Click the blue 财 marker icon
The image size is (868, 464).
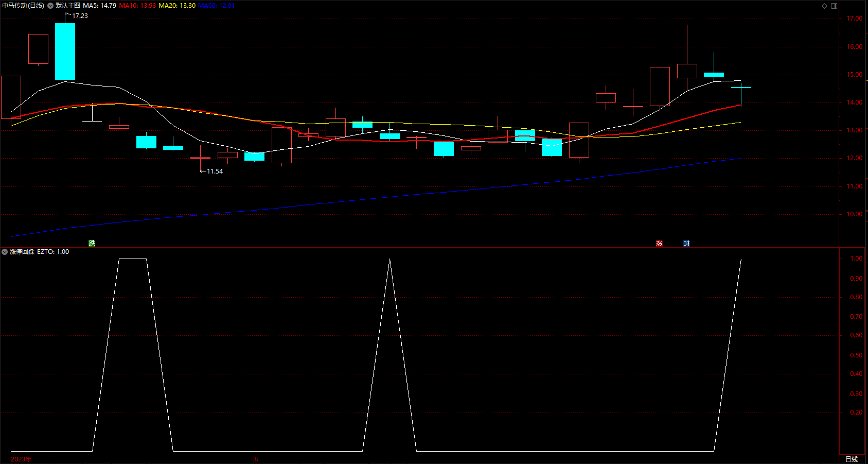(686, 243)
